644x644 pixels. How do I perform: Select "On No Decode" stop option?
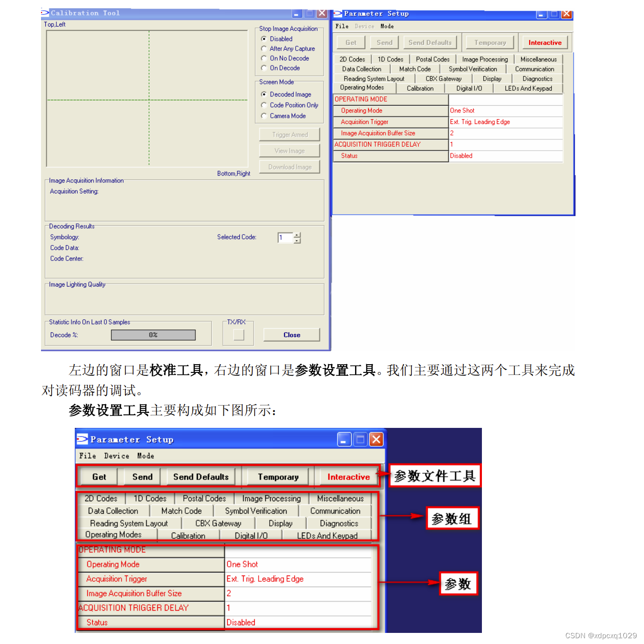tap(264, 58)
